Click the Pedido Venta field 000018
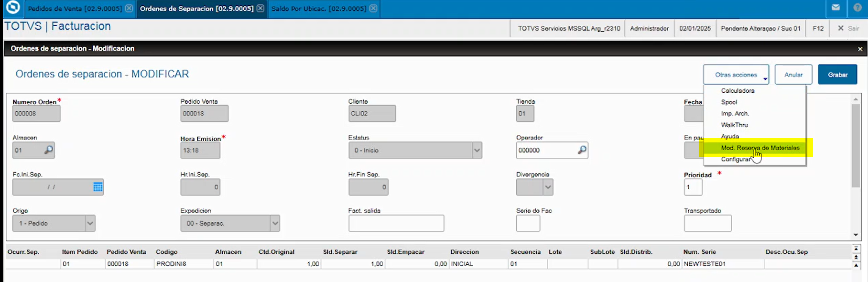The height and width of the screenshot is (282, 868). click(x=204, y=113)
